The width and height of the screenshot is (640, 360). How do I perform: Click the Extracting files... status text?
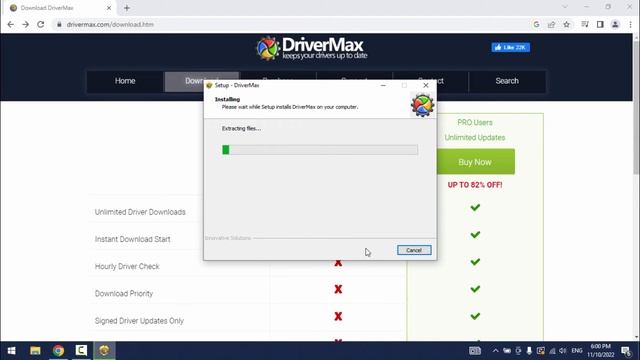tap(241, 129)
